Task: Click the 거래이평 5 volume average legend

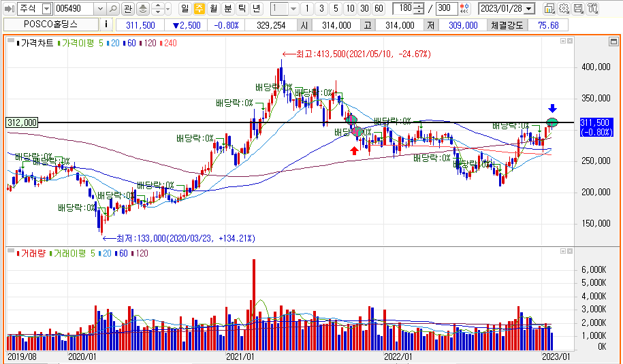Action: click(x=72, y=253)
